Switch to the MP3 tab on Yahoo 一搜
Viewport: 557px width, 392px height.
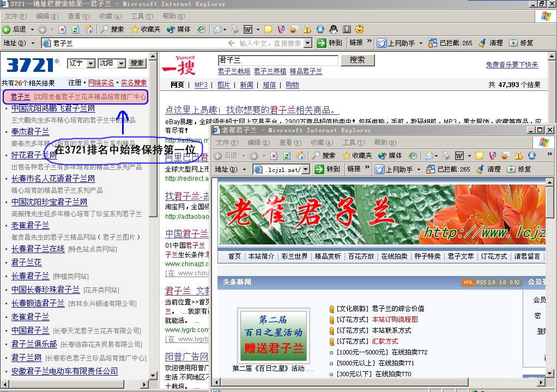point(201,85)
